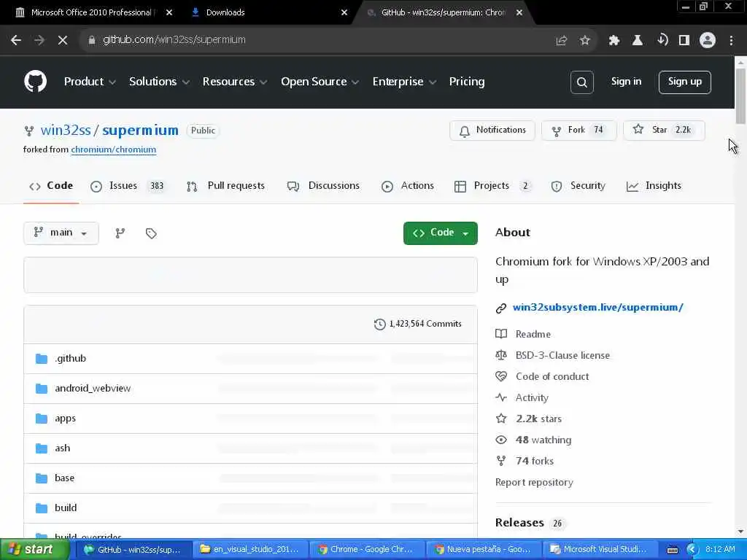
Task: Open the ash folder
Action: (x=63, y=448)
